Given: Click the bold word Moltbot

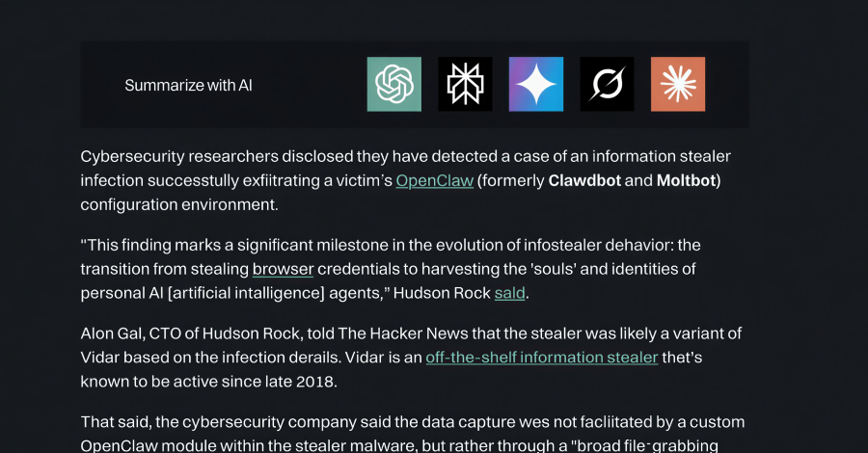Looking at the screenshot, I should coord(686,180).
